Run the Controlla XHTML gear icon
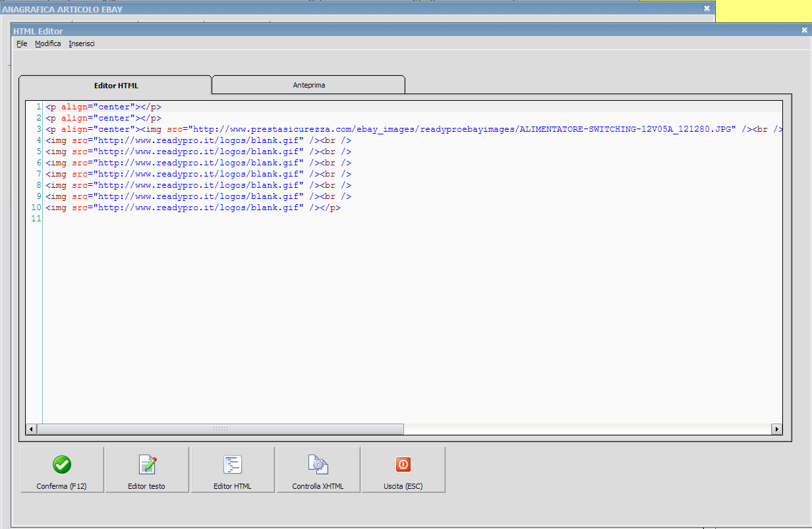 [x=318, y=464]
